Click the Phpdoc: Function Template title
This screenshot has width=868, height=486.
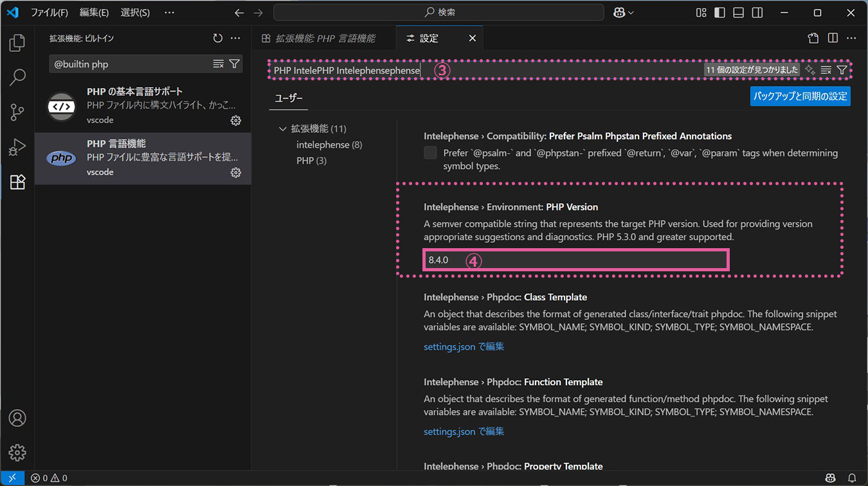513,382
